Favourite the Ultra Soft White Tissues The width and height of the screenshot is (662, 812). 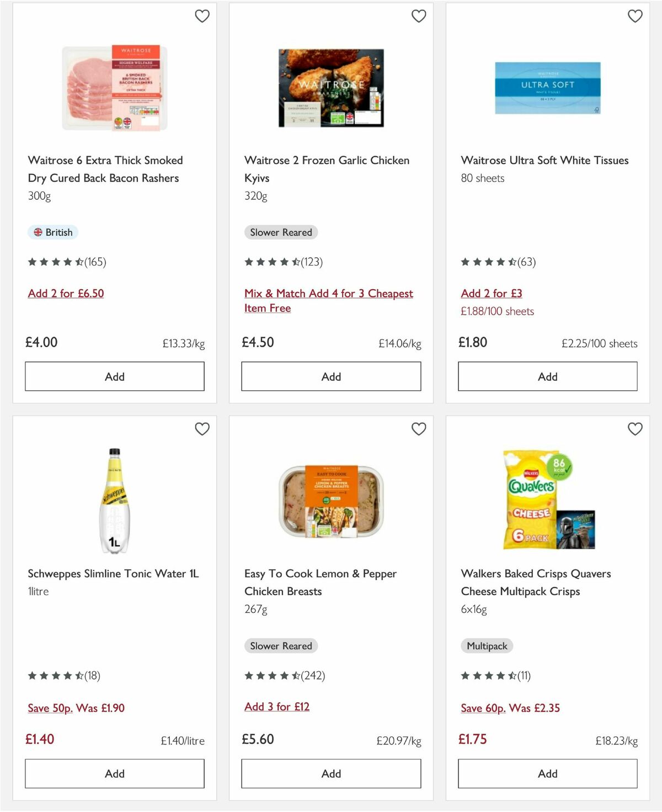pyautogui.click(x=635, y=16)
